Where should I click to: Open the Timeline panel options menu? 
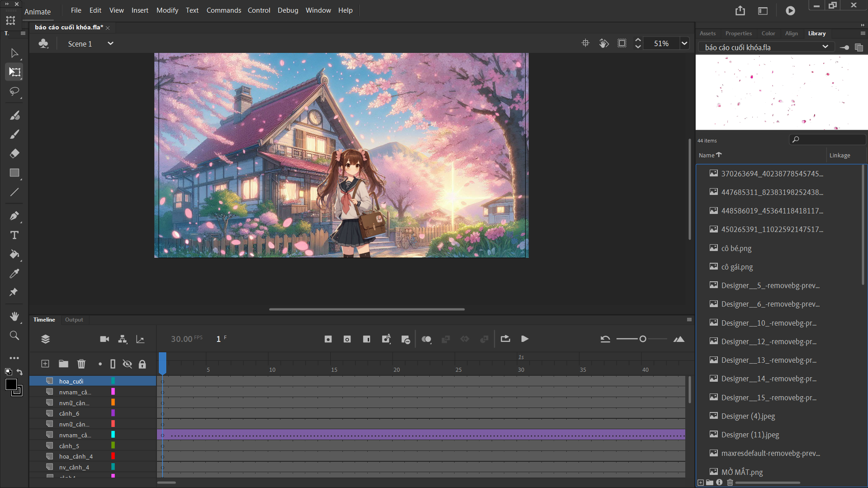click(689, 320)
